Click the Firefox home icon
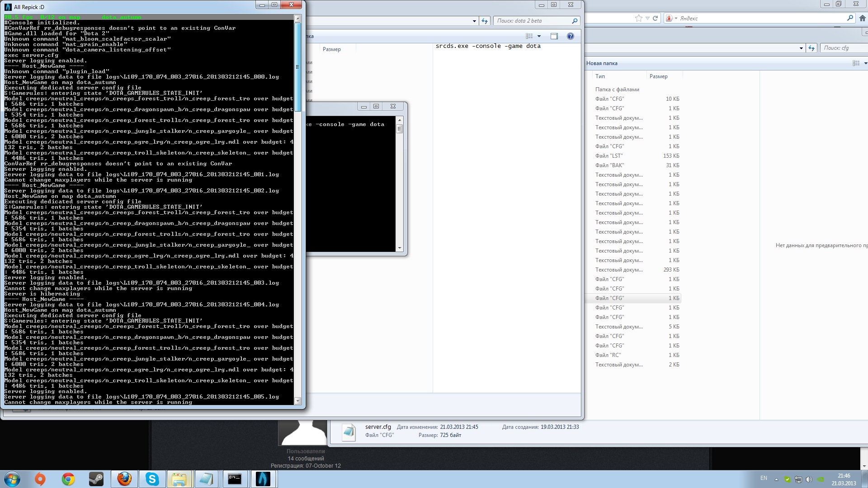Image resolution: width=868 pixels, height=488 pixels. [x=862, y=18]
